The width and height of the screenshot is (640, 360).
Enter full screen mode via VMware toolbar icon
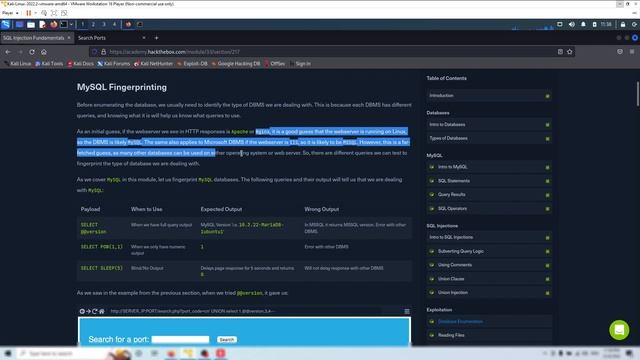click(x=54, y=13)
